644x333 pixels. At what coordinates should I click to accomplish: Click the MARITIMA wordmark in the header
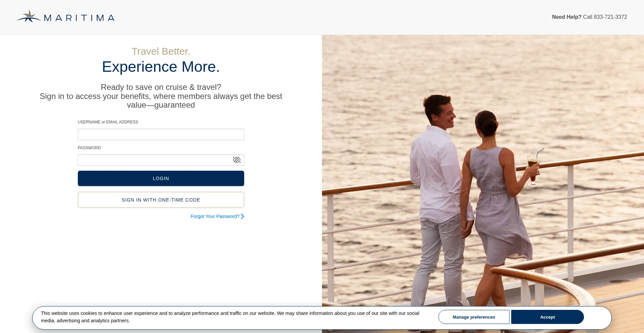tap(79, 18)
